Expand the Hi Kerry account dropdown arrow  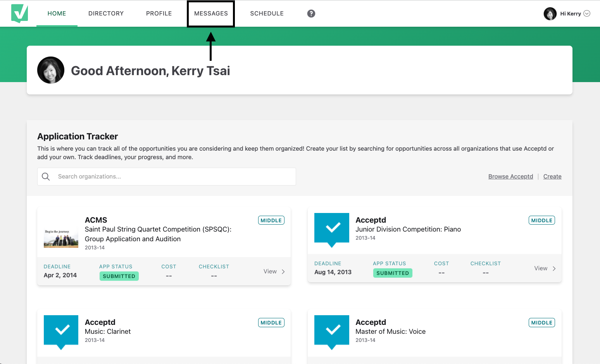[x=587, y=14]
